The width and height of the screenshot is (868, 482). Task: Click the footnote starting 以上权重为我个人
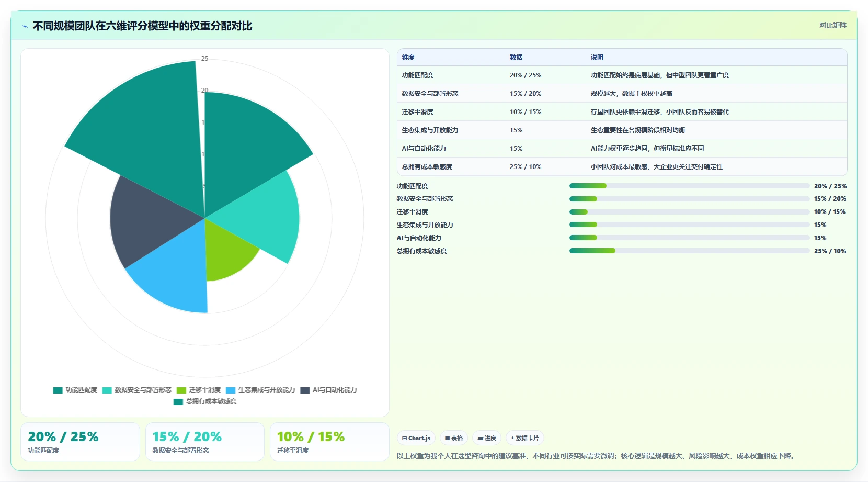(597, 456)
